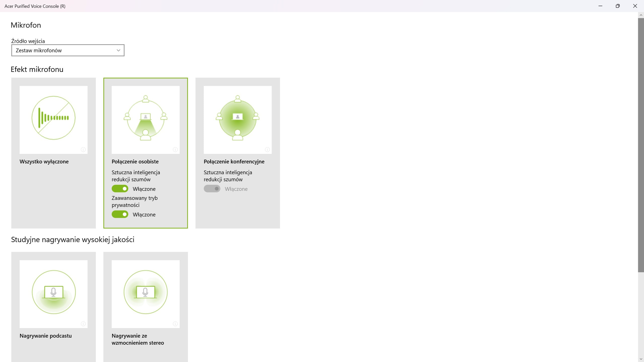Open info icon on stereo recording card

[x=175, y=324]
